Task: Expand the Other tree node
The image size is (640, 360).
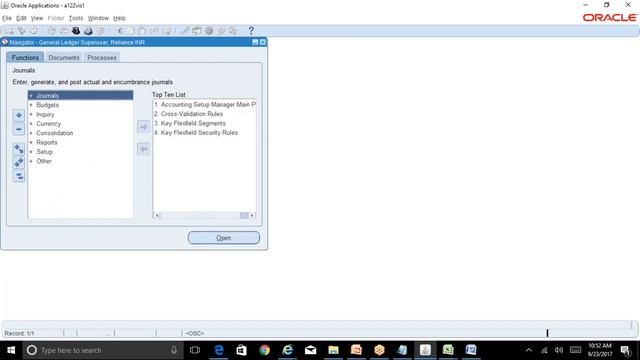Action: 31,161
